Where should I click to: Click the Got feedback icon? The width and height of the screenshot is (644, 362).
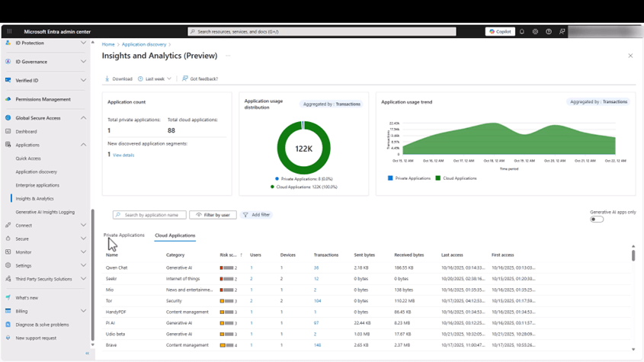coord(185,79)
